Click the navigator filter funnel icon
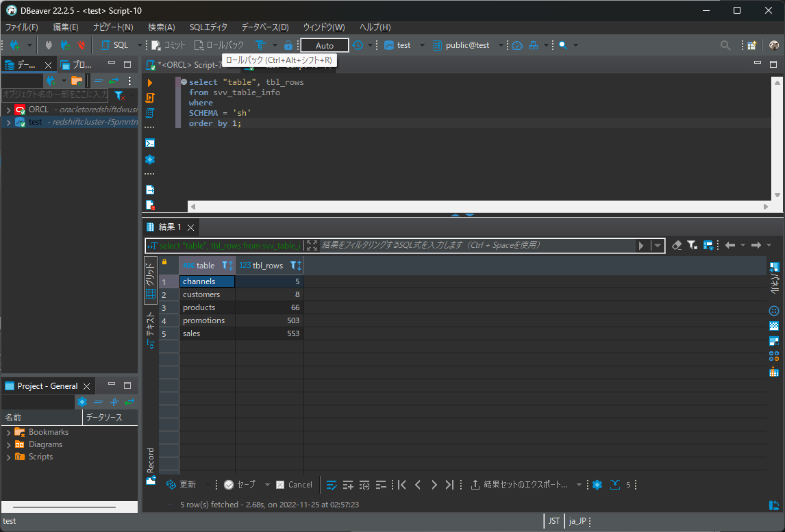The height and width of the screenshot is (532, 785). click(x=119, y=94)
